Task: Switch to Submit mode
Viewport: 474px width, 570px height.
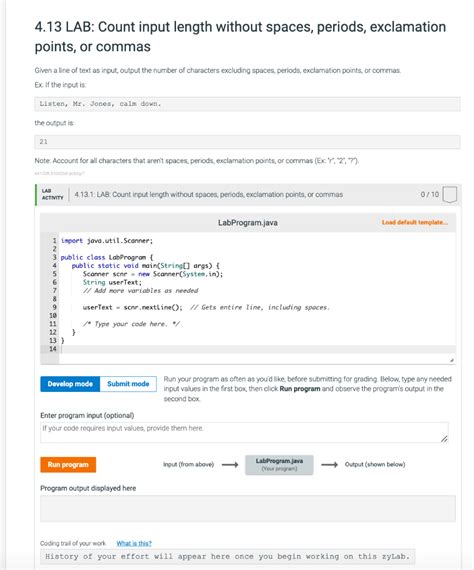Action: [x=128, y=384]
